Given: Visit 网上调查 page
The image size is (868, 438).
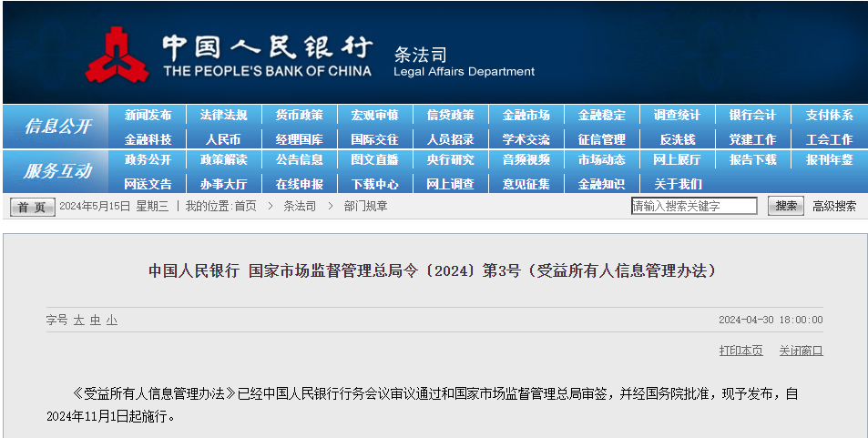Looking at the screenshot, I should point(451,184).
